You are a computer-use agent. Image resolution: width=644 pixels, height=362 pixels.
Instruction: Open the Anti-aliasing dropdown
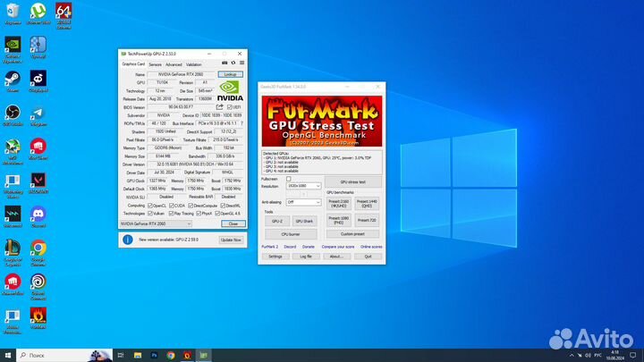304,202
